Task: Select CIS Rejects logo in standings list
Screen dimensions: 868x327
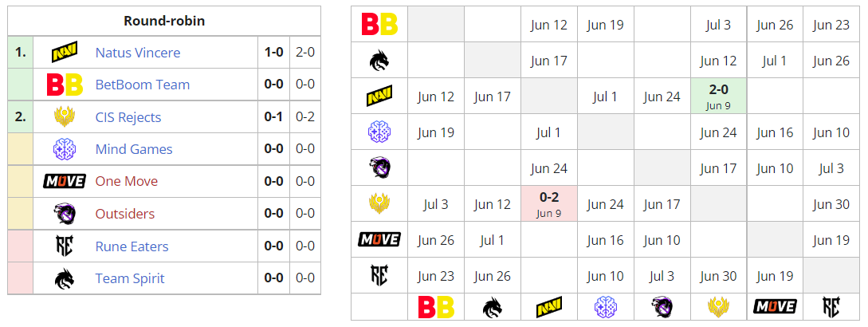Action: pos(64,117)
